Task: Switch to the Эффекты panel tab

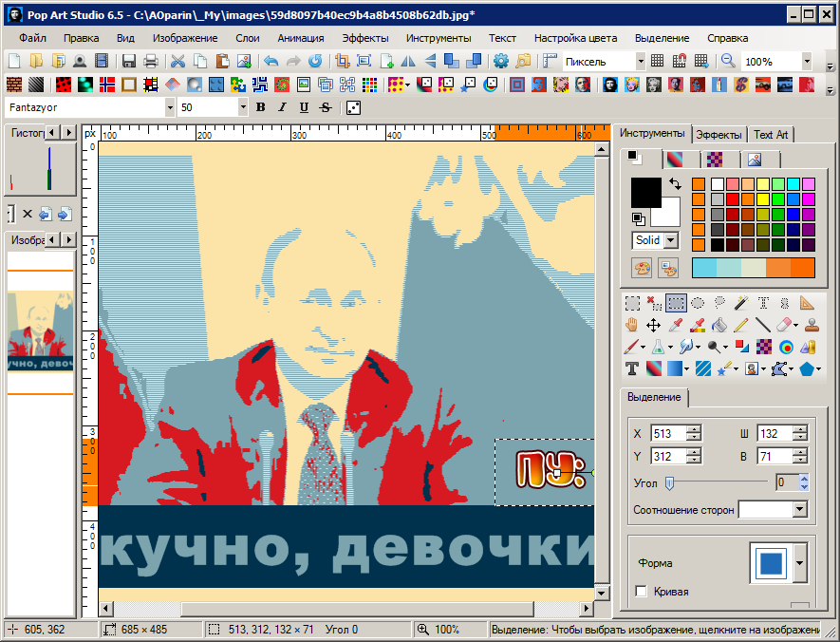Action: [x=719, y=135]
